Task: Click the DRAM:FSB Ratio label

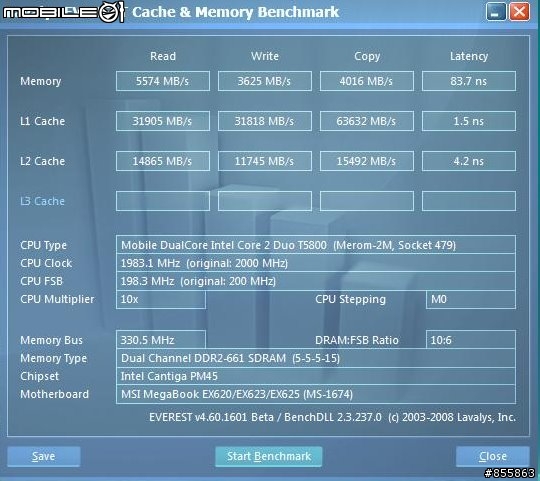Action: [x=357, y=341]
